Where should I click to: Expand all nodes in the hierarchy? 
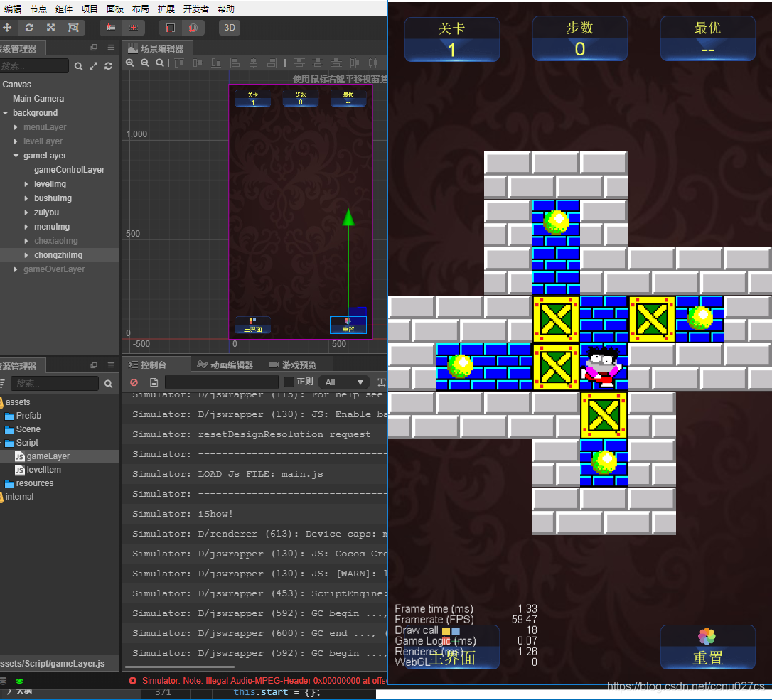point(93,66)
